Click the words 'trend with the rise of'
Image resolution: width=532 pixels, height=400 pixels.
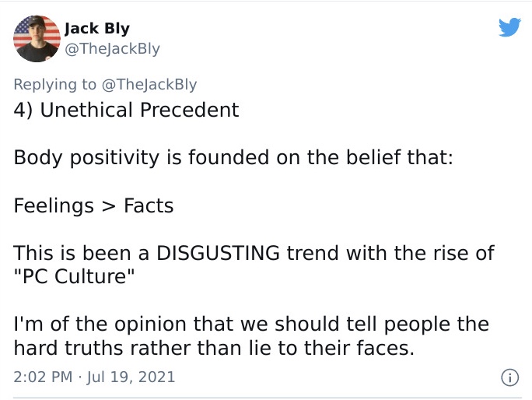pos(390,254)
